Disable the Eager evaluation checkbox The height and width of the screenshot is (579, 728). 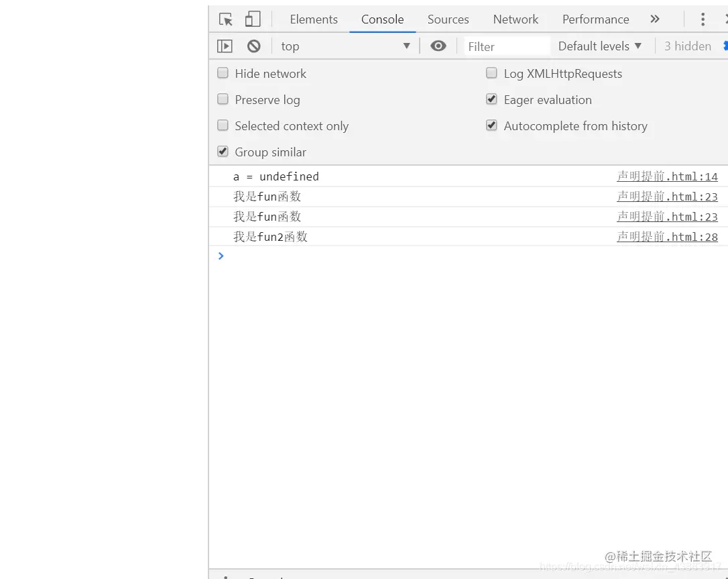(491, 99)
